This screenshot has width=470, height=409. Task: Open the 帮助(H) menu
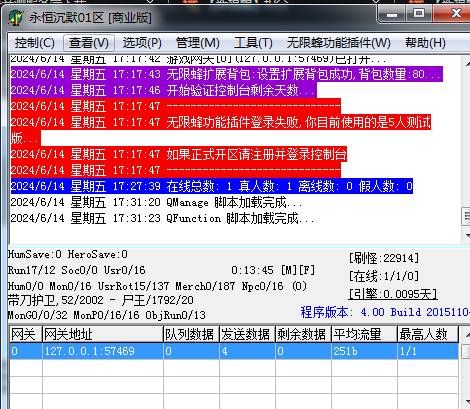coord(425,43)
